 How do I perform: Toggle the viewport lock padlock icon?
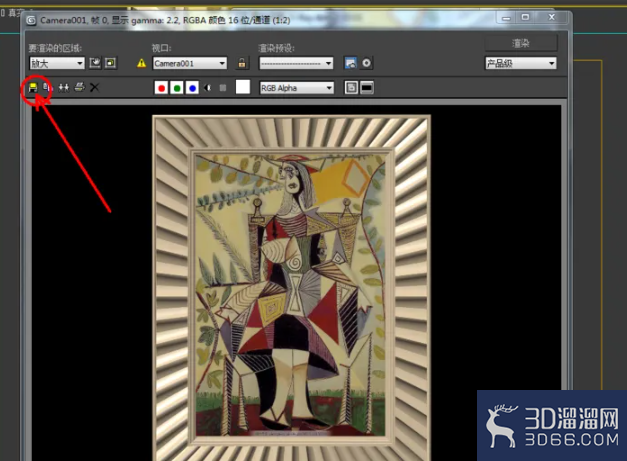pos(242,63)
